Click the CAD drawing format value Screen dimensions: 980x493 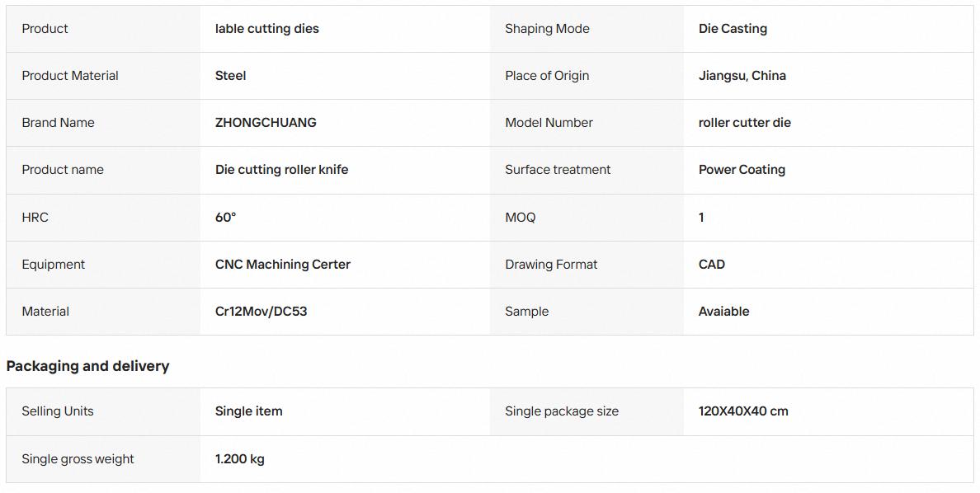(x=711, y=265)
